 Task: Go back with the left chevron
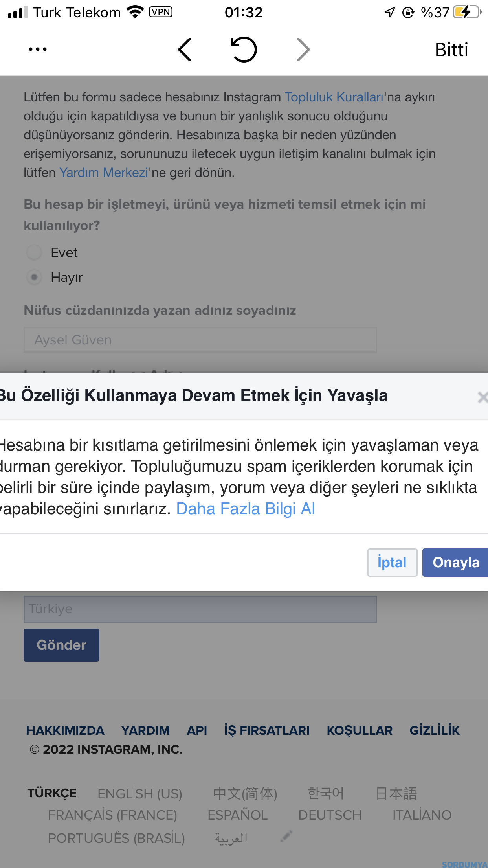(x=185, y=50)
